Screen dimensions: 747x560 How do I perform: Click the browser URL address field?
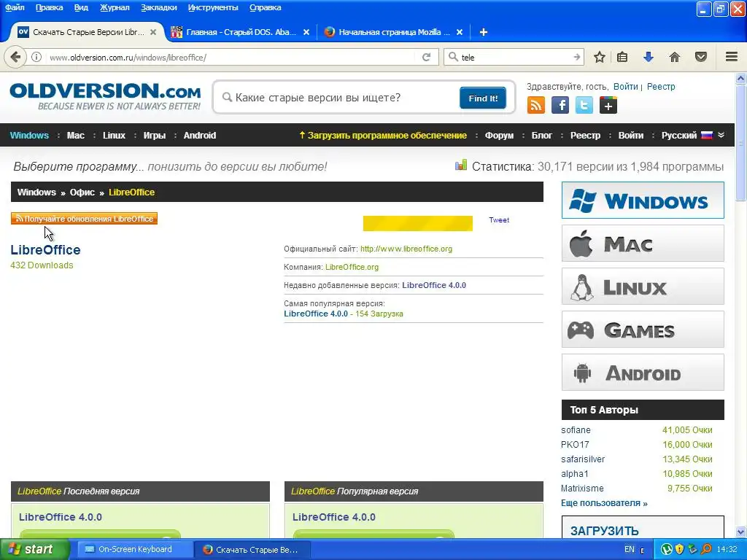231,57
